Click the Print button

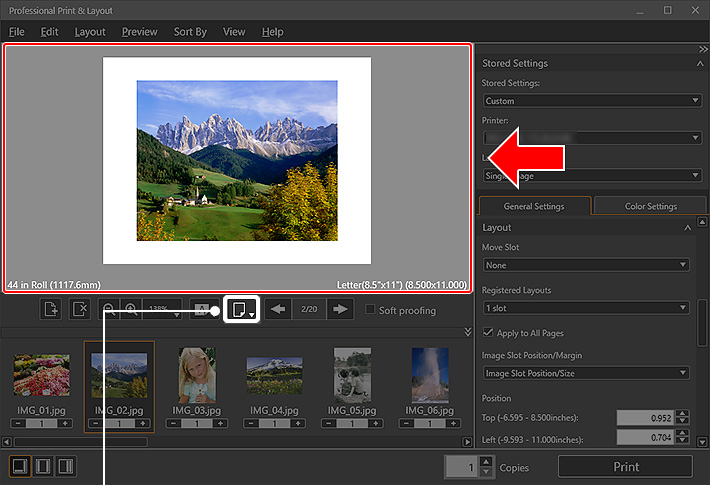(625, 467)
